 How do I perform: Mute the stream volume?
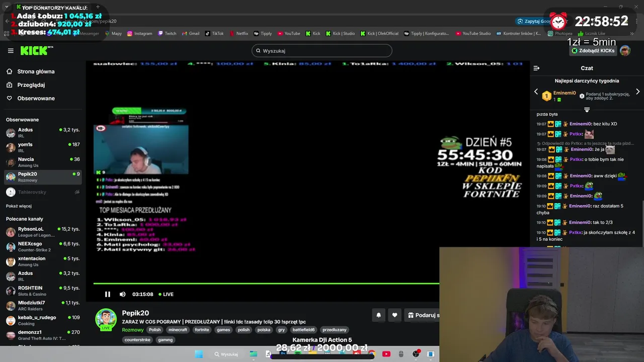point(122,294)
